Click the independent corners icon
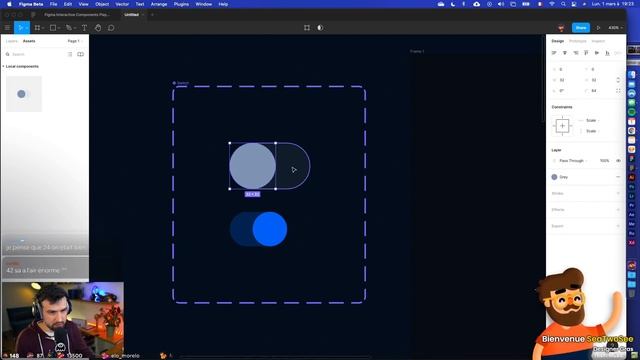 [x=618, y=91]
